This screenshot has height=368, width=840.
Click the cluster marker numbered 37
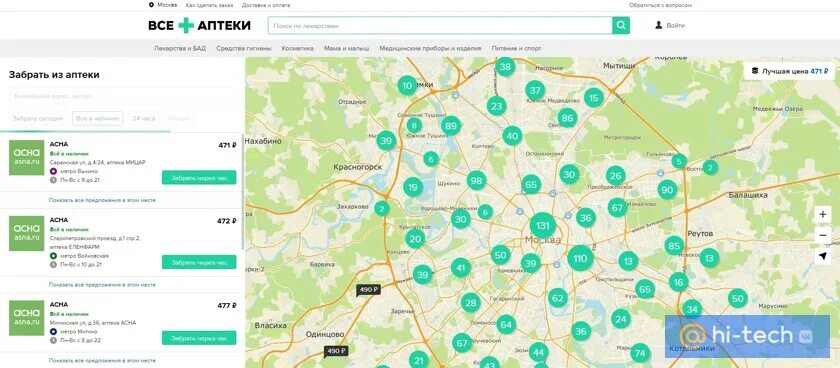535,90
